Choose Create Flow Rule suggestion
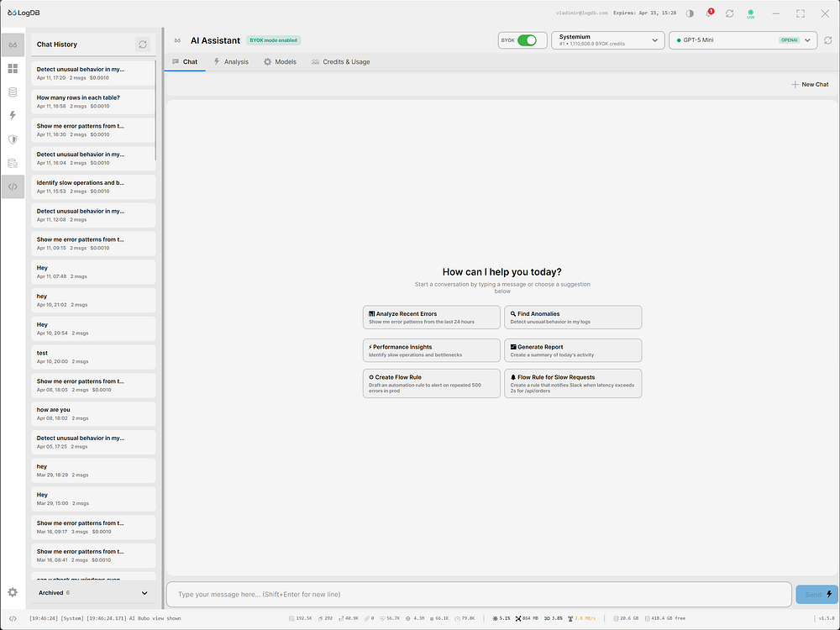 [x=431, y=384]
